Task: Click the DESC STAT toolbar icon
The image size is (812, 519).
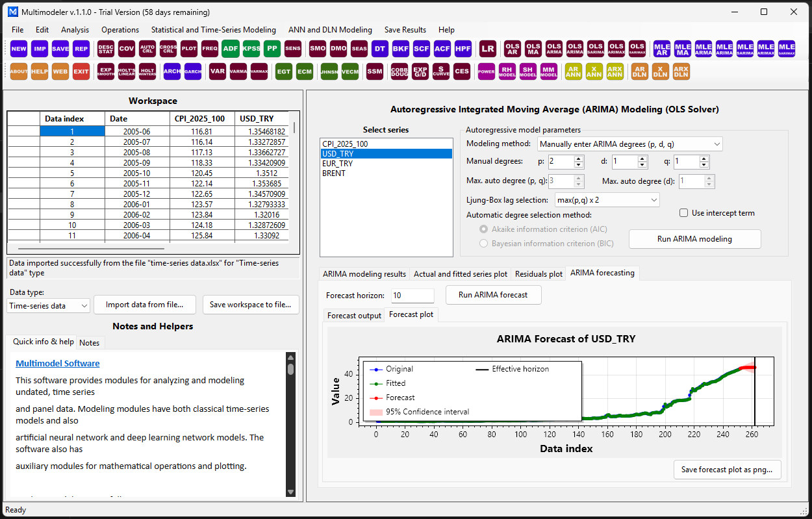Action: tap(106, 49)
